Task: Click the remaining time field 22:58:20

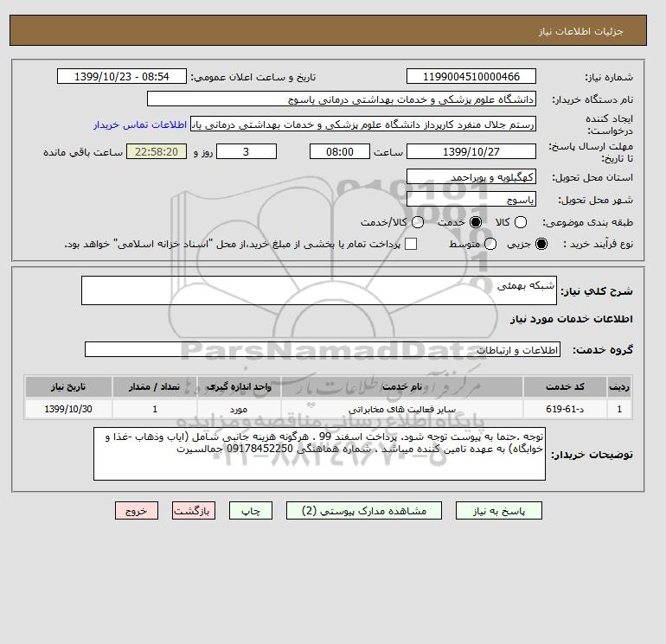Action: (x=157, y=151)
